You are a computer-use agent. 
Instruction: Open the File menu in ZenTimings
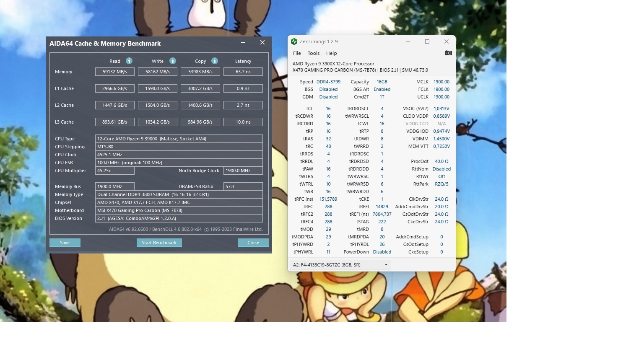coord(297,53)
